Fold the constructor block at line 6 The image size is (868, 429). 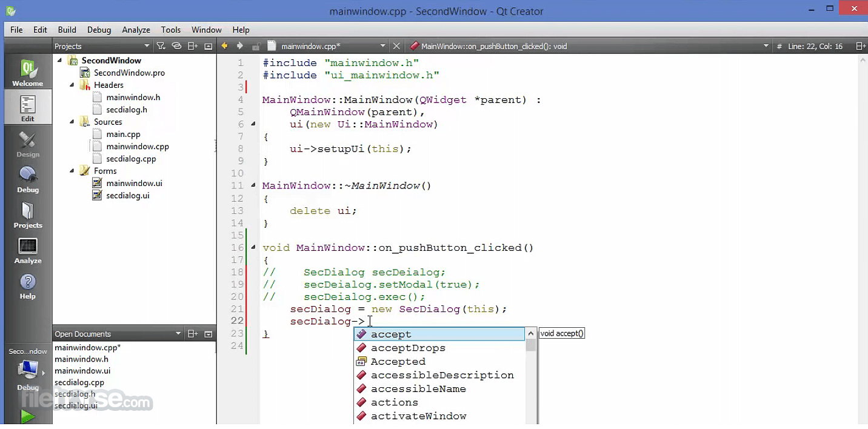coord(253,124)
